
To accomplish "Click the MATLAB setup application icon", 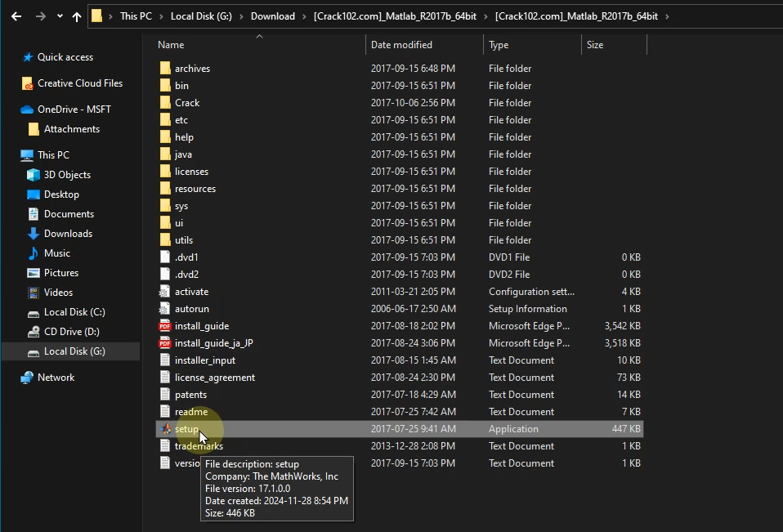I will 165,429.
